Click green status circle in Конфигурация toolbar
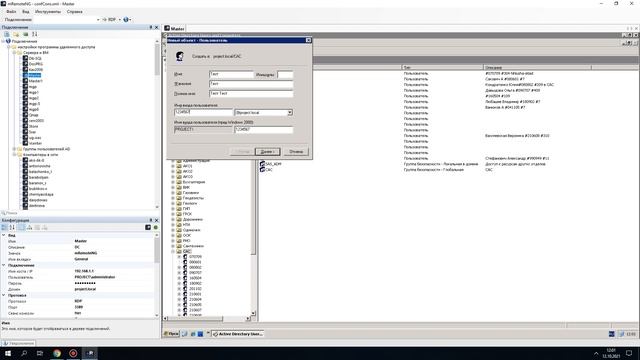The image size is (640, 360). tap(156, 227)
